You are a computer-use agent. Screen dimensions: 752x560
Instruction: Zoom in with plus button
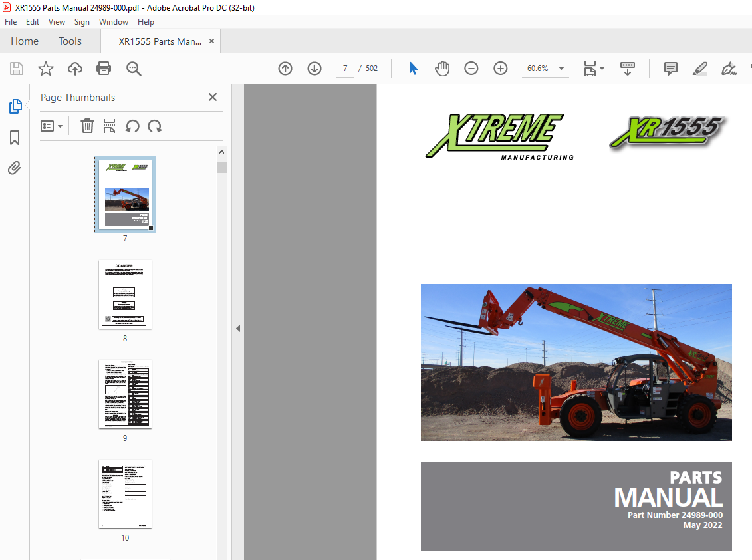click(500, 69)
